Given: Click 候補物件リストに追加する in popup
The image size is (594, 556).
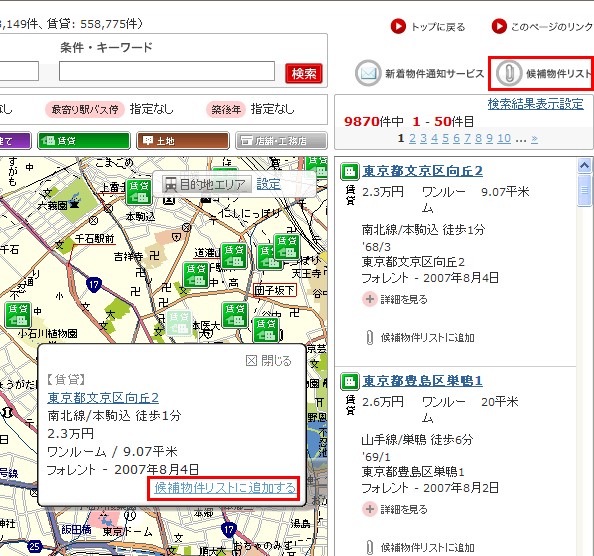Looking at the screenshot, I should [x=225, y=488].
